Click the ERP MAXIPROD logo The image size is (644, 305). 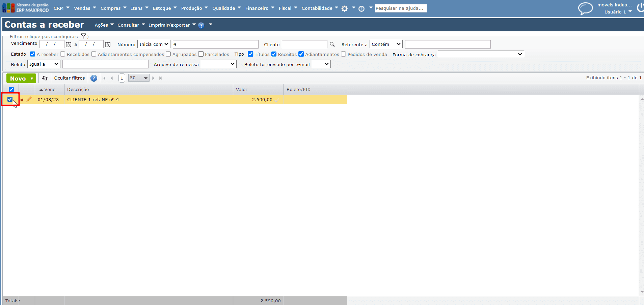click(26, 8)
